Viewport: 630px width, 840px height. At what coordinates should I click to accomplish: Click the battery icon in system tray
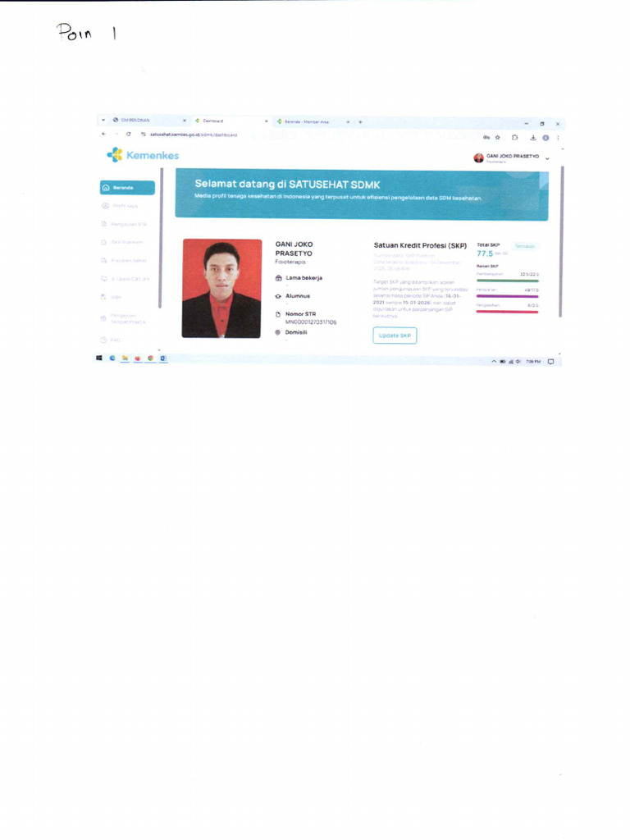coord(503,362)
